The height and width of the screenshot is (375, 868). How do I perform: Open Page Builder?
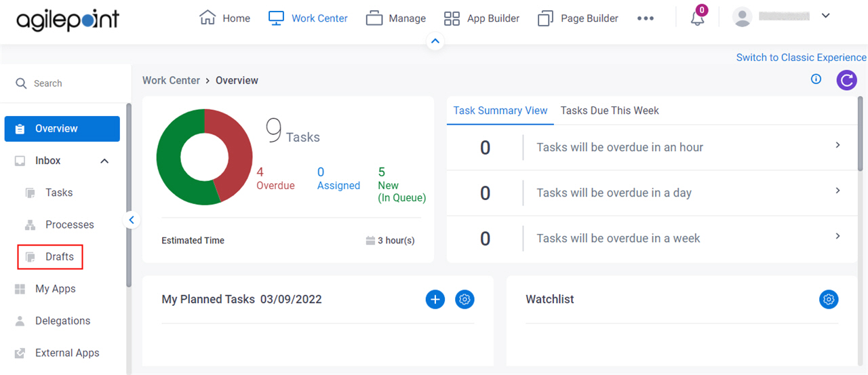point(578,18)
